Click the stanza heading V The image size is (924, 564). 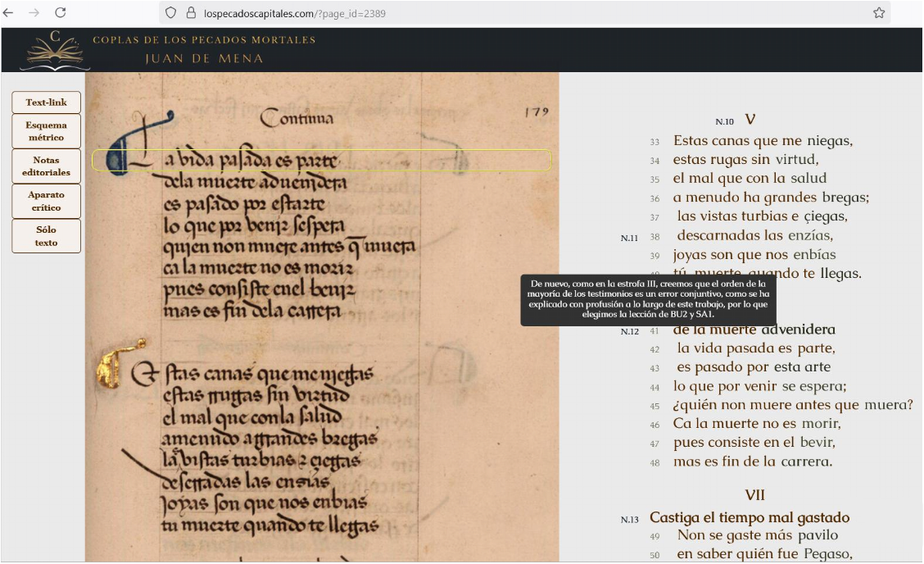750,119
